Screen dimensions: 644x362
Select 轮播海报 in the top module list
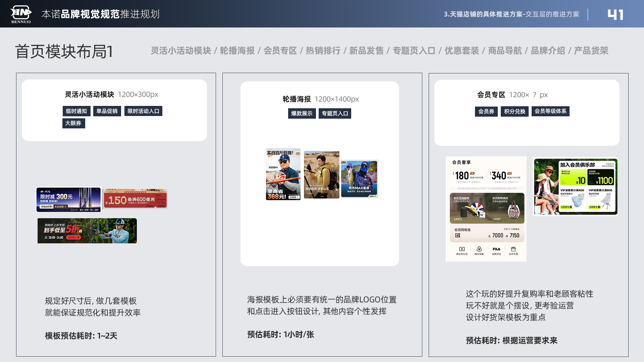tap(237, 51)
